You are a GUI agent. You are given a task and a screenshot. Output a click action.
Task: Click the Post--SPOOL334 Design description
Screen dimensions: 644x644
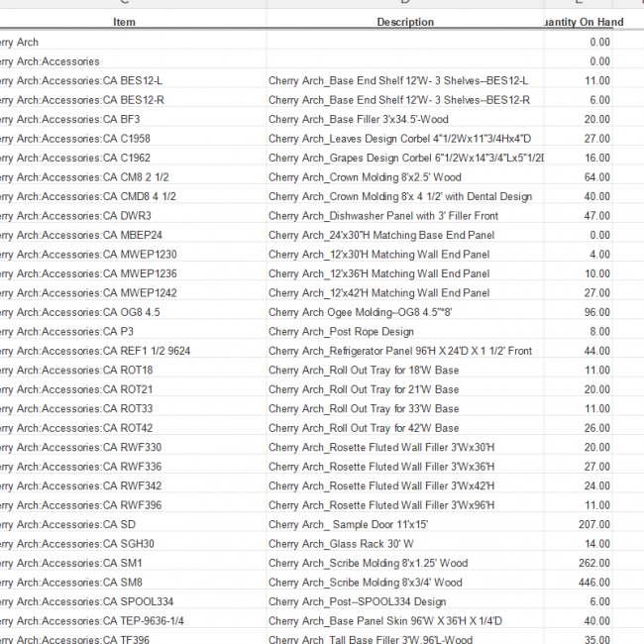click(x=405, y=601)
